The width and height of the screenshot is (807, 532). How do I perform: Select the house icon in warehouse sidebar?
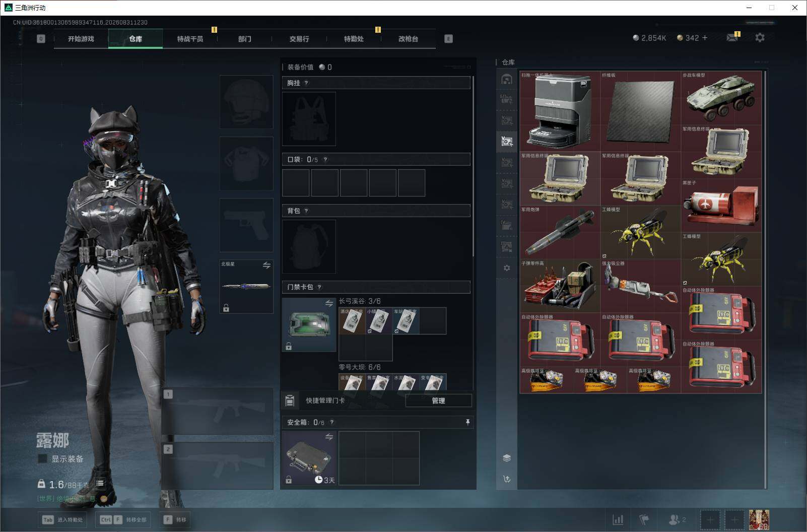tap(507, 79)
